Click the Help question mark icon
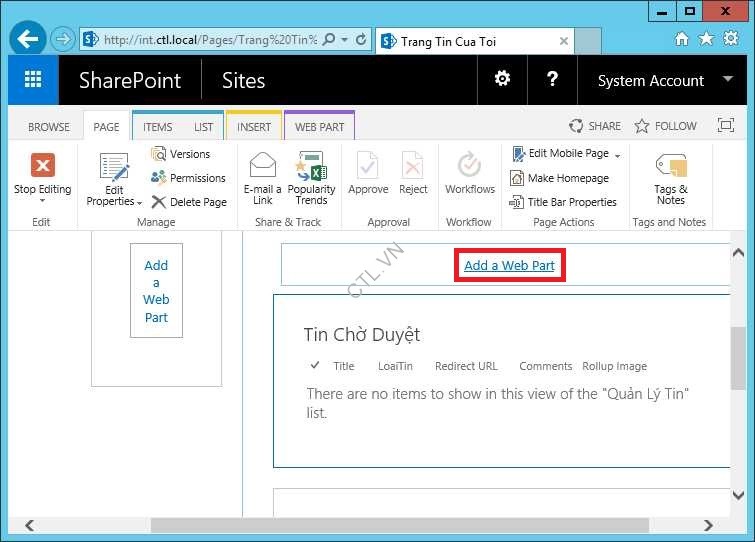 551,80
